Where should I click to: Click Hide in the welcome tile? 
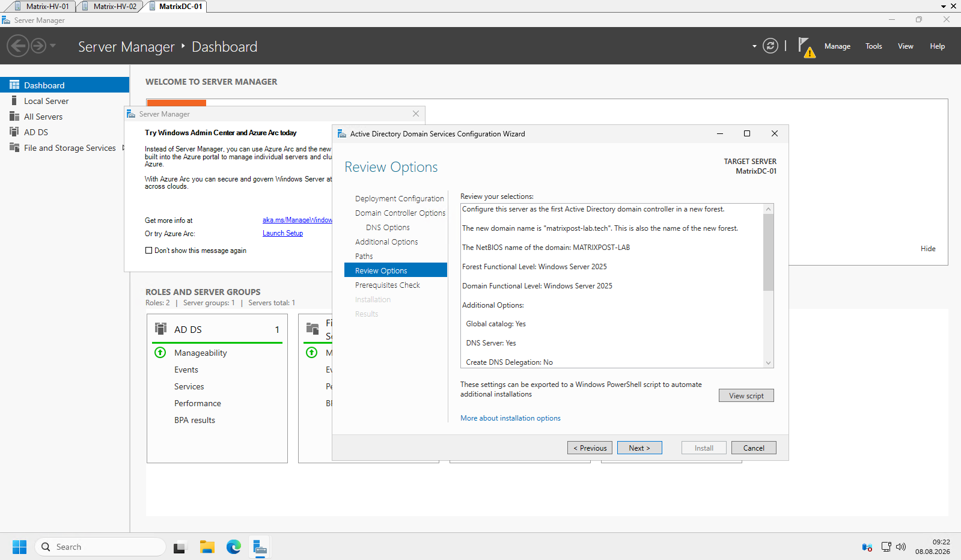pos(928,248)
